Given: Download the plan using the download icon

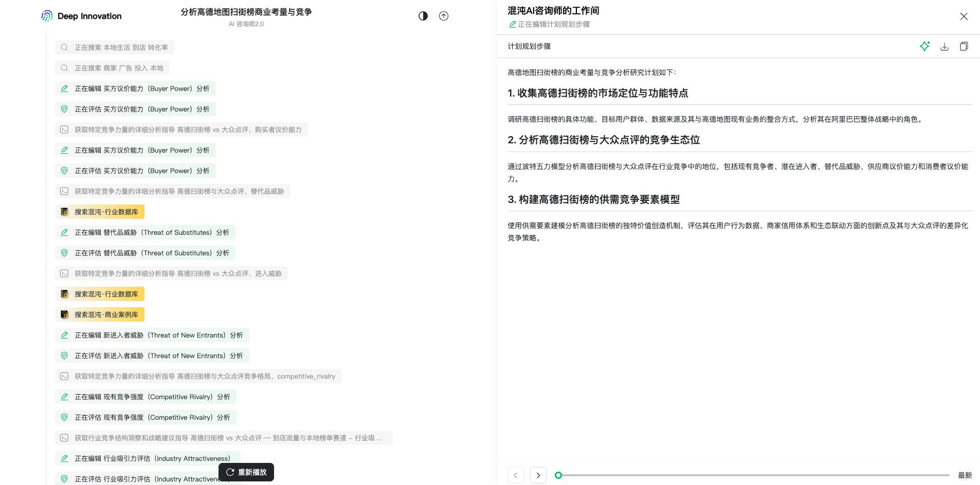Looking at the screenshot, I should tap(944, 46).
